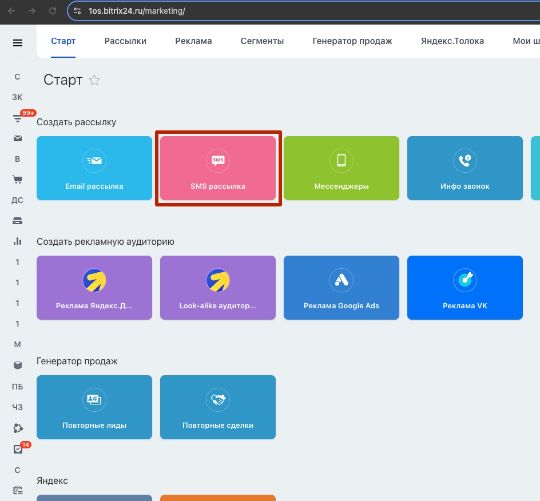
Task: Open the box warehouse sidebar icon
Action: pyautogui.click(x=18, y=365)
